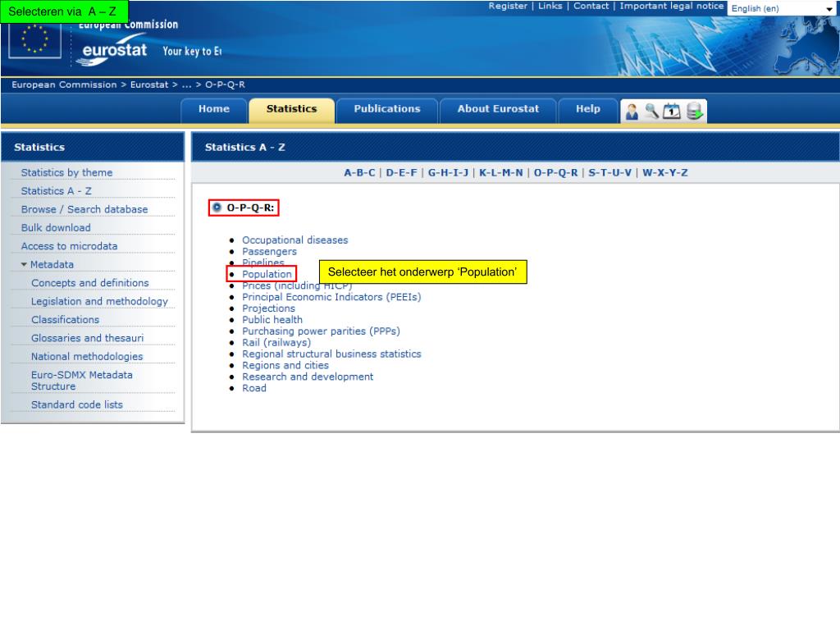This screenshot has height=630, width=840.
Task: Click Eurostat in the breadcrumb
Action: pyautogui.click(x=149, y=84)
